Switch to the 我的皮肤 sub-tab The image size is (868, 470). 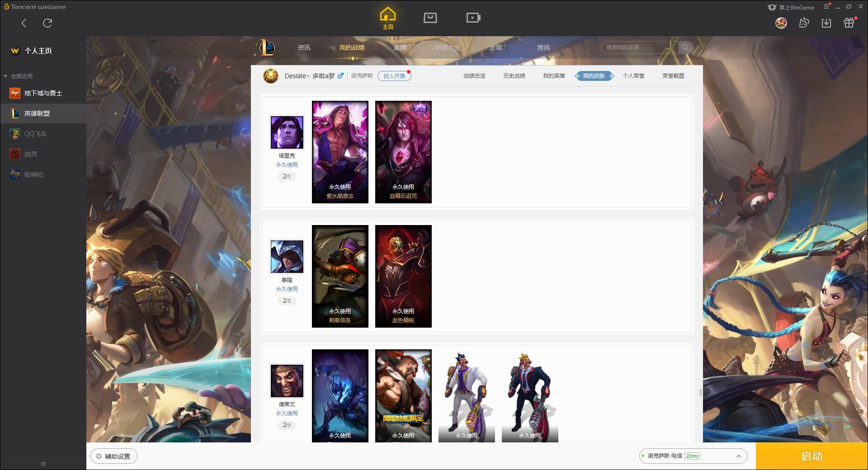[x=594, y=76]
